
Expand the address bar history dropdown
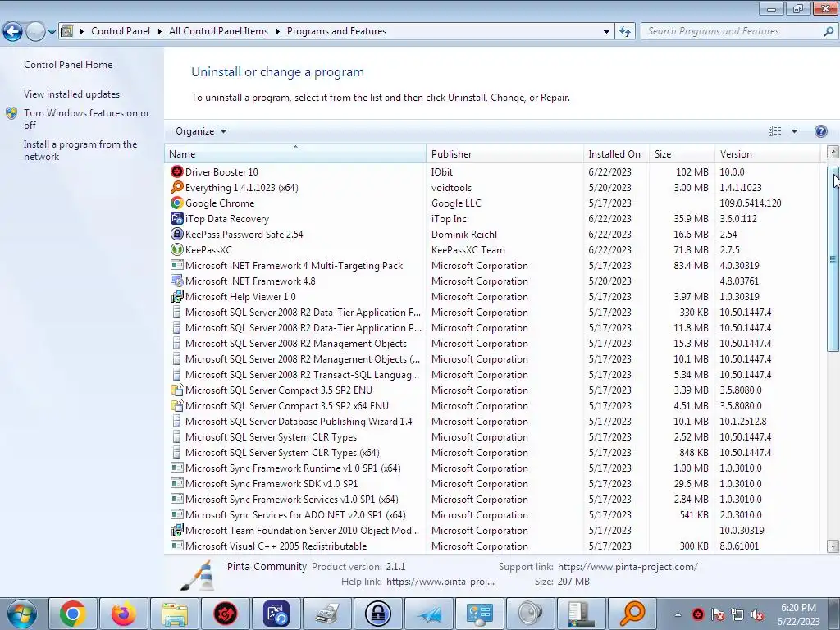pyautogui.click(x=606, y=32)
